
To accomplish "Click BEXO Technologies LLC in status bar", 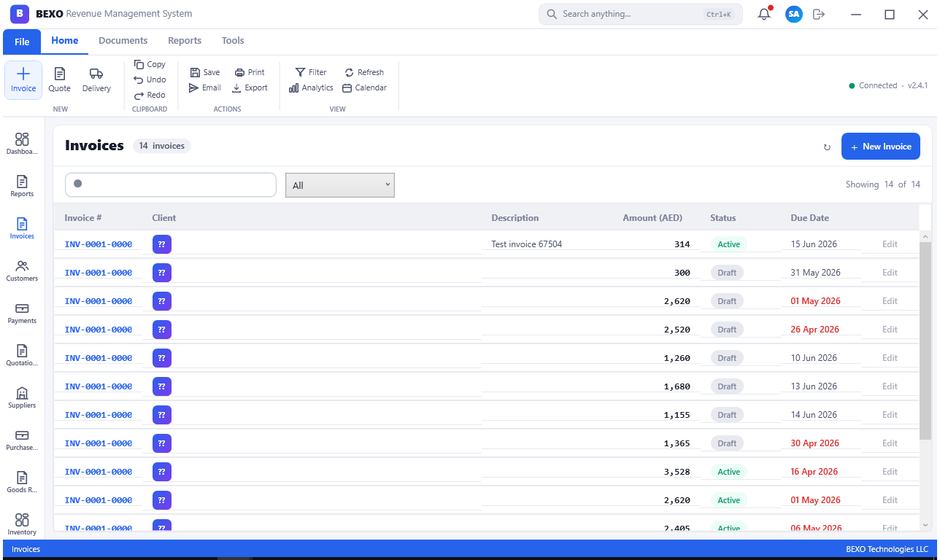I will (887, 549).
